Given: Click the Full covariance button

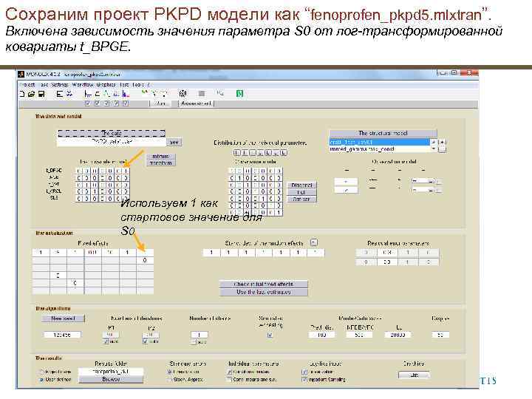Looking at the screenshot, I should point(302,192).
